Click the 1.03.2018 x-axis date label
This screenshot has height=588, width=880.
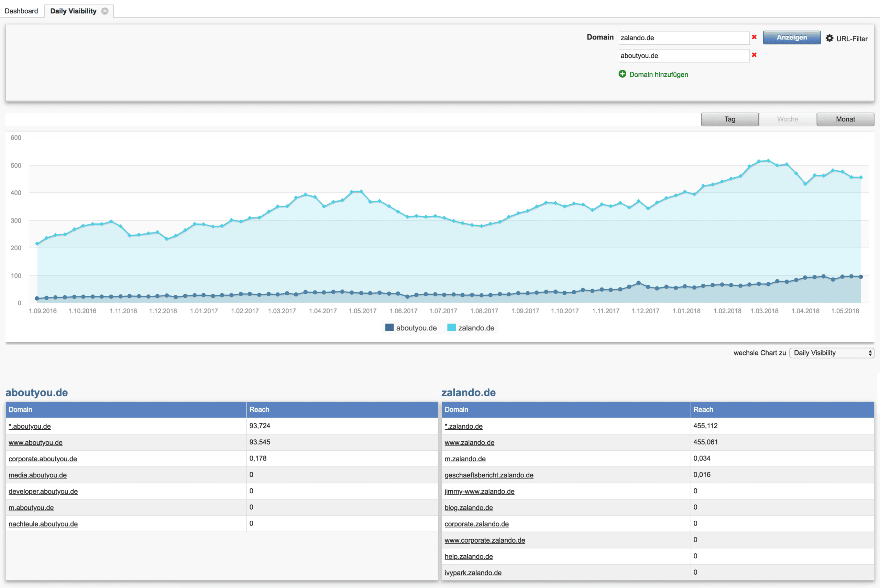click(x=764, y=311)
